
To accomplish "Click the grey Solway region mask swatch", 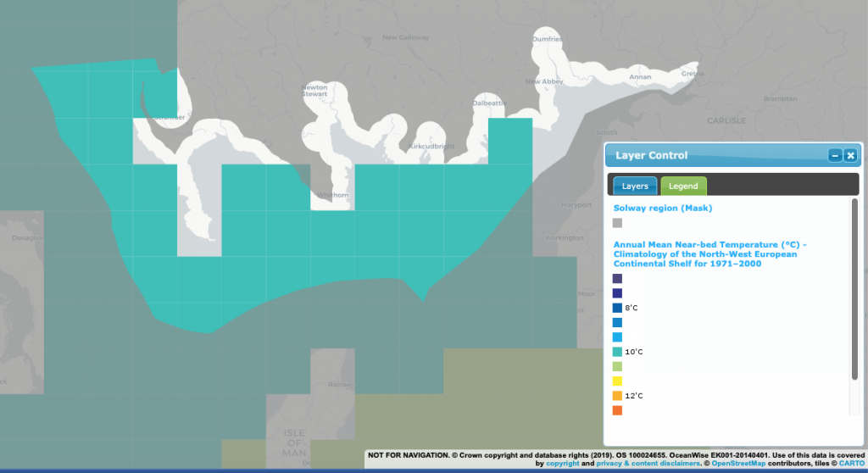I will [617, 223].
